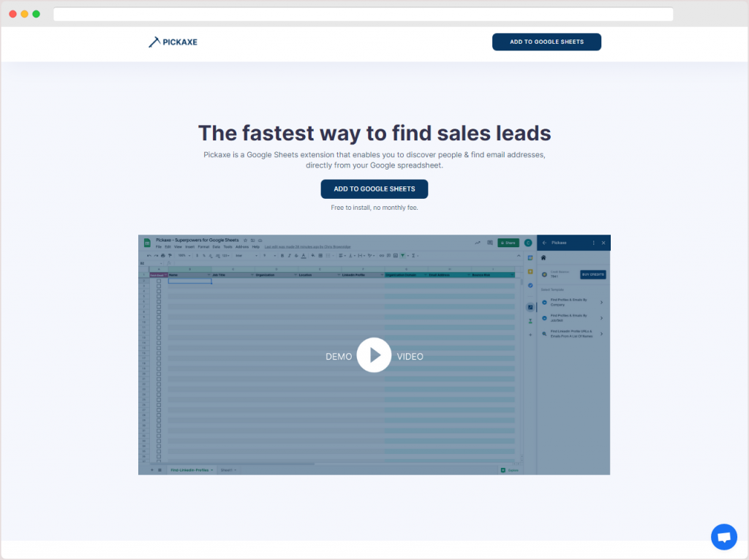Expand Find Profiles & Emails By Job/Skill

point(601,318)
